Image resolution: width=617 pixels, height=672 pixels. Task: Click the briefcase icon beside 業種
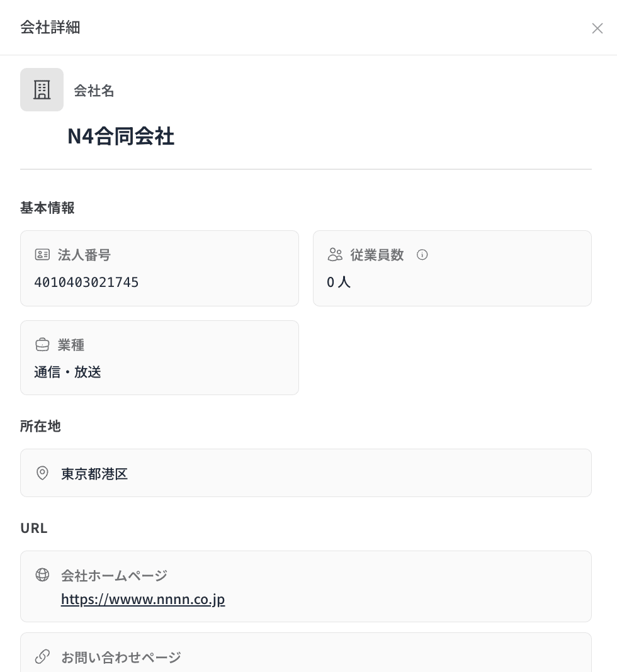[42, 345]
